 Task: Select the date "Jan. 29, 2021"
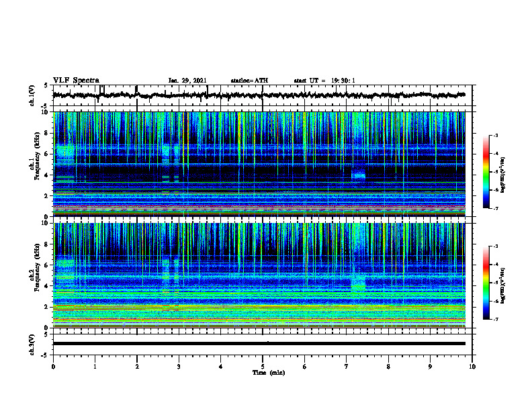(187, 81)
